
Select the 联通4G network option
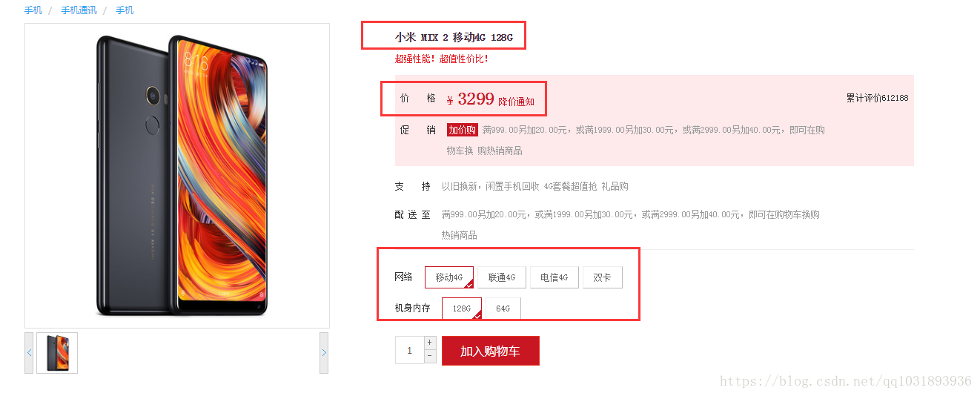pos(502,277)
